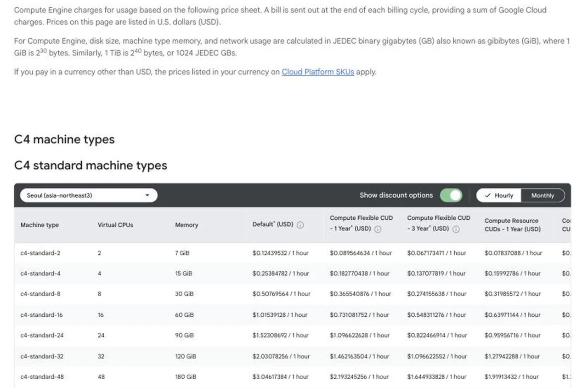Image resolution: width=588 pixels, height=388 pixels.
Task: Click the Virtual CPUs value for c4-standard-16
Action: tap(101, 315)
